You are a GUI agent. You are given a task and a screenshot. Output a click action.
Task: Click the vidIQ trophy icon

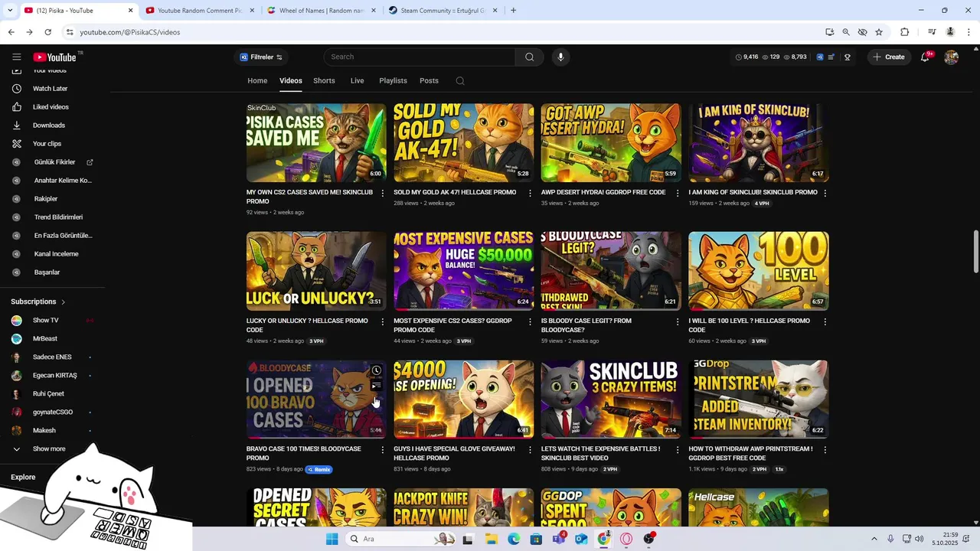(847, 57)
